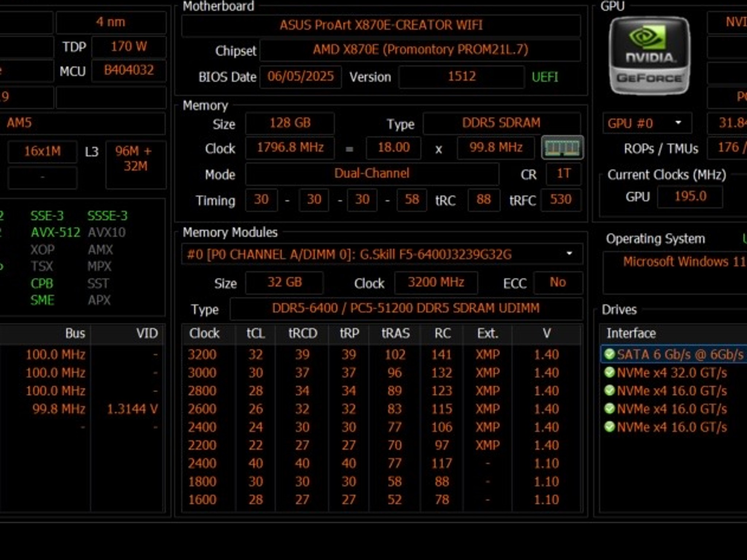Select the NVMe x4 32.0 GT/s drive row

pos(674,373)
